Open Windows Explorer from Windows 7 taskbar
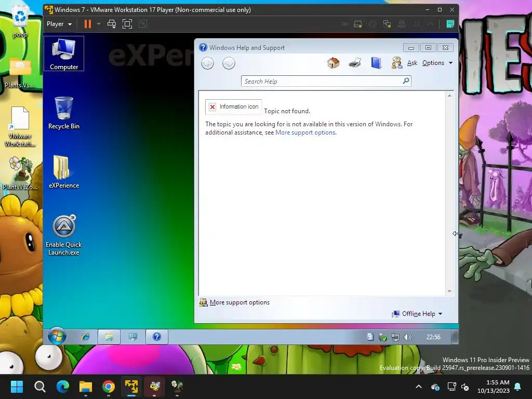The height and width of the screenshot is (399, 532). point(109,337)
